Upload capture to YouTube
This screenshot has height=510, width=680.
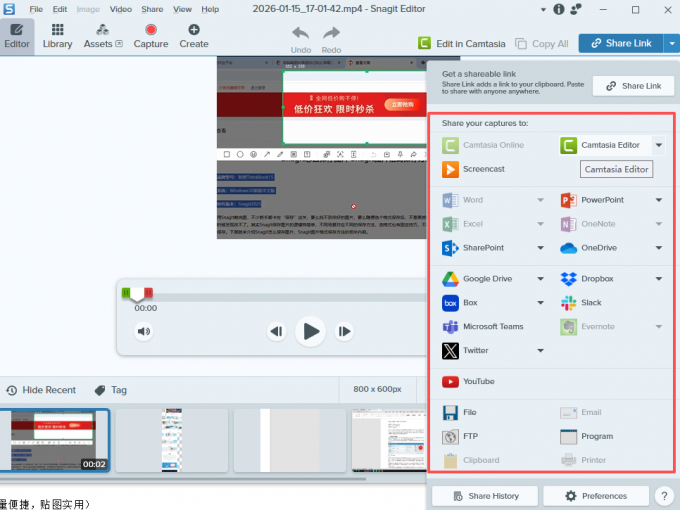click(x=477, y=381)
